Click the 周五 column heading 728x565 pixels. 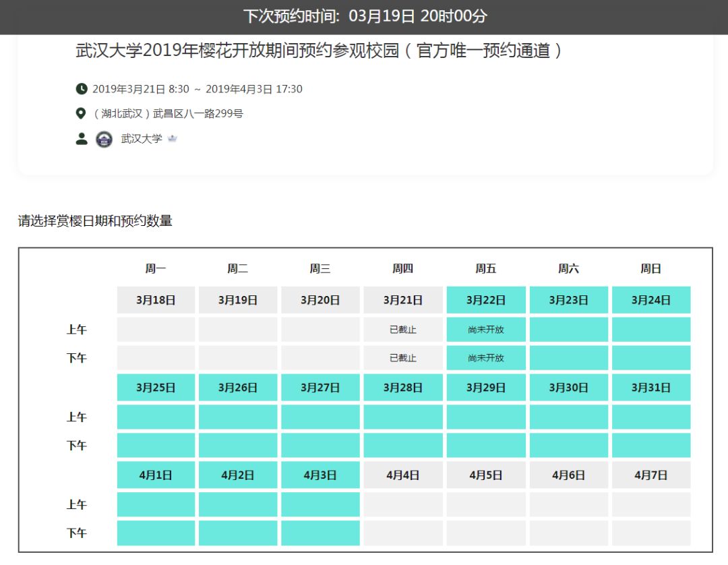pos(486,268)
